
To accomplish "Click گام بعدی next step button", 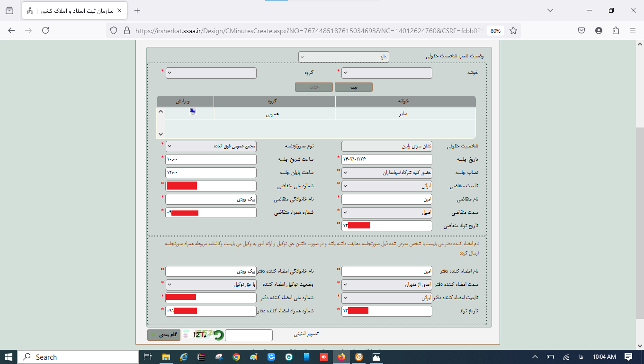I will pos(164,335).
